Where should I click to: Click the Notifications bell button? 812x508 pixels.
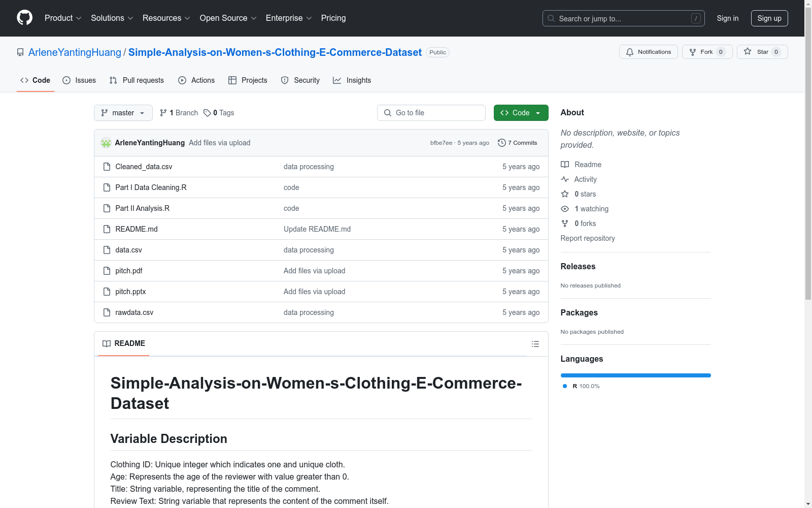648,52
